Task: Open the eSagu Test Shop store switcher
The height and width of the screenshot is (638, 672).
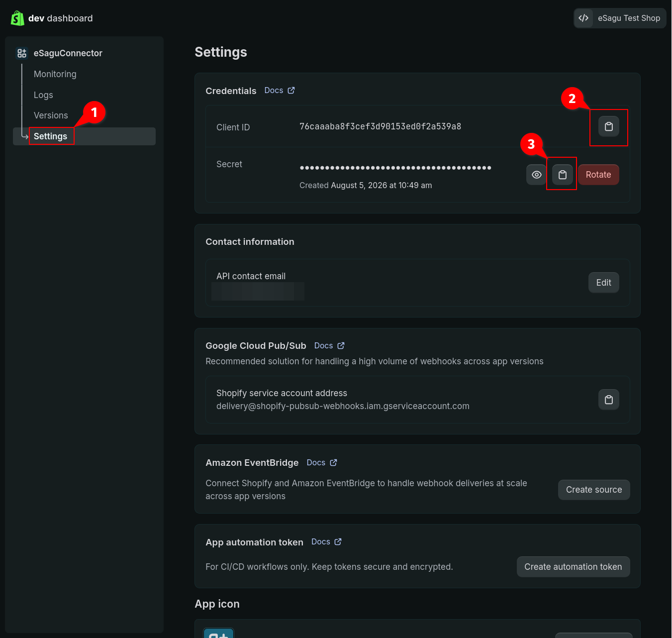Action: tap(620, 18)
